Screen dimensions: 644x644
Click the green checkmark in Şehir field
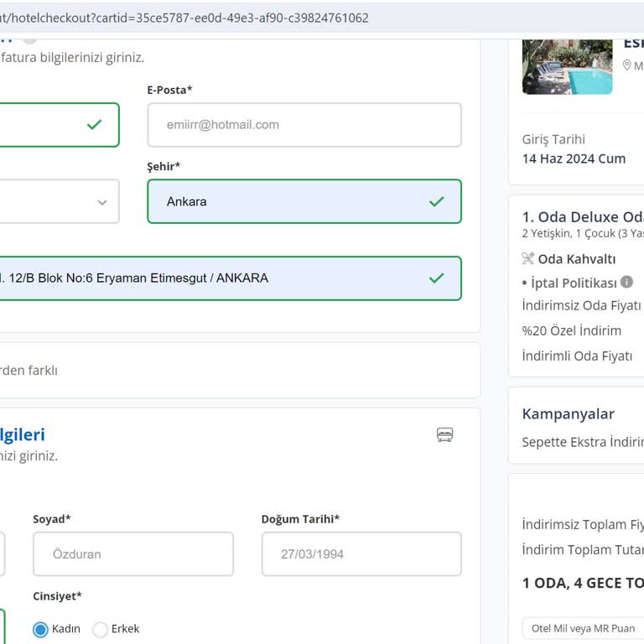pos(436,201)
